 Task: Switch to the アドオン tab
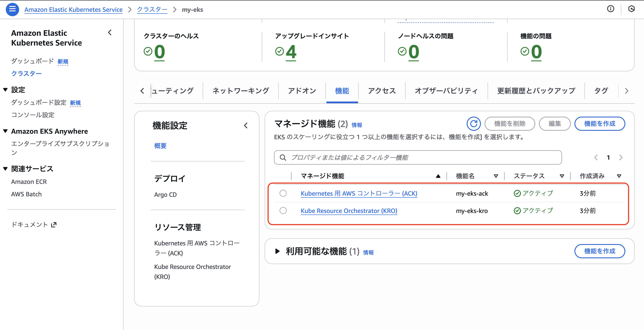click(302, 91)
